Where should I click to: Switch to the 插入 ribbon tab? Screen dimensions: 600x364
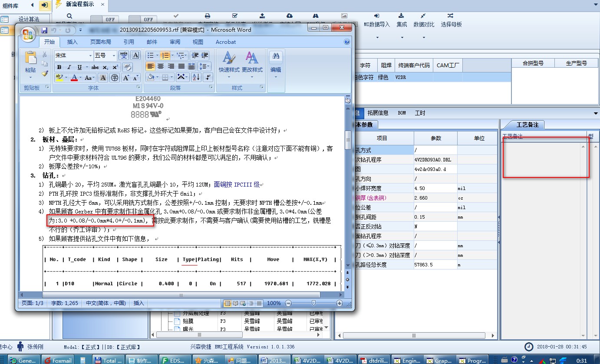(x=73, y=42)
